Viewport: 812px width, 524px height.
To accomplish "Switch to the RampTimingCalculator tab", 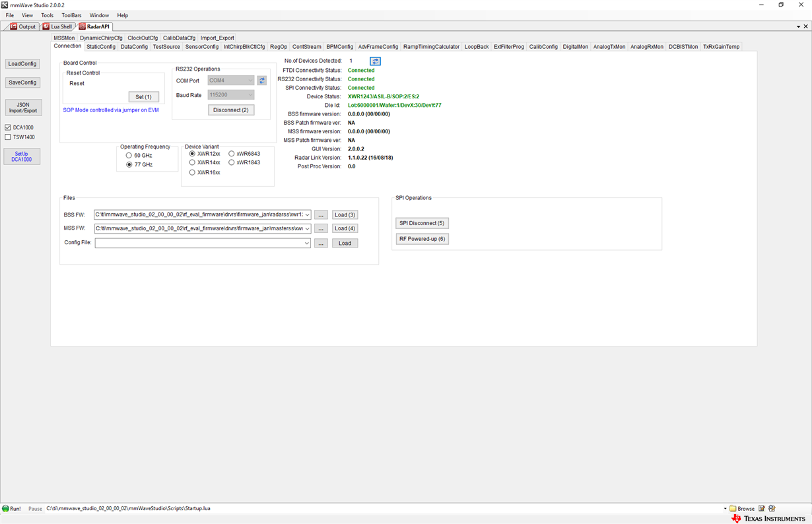I will 431,47.
